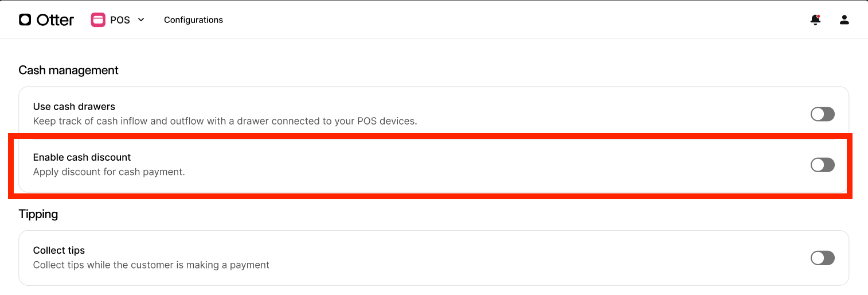868x295 pixels.
Task: Click the red notification badge dot
Action: [818, 17]
